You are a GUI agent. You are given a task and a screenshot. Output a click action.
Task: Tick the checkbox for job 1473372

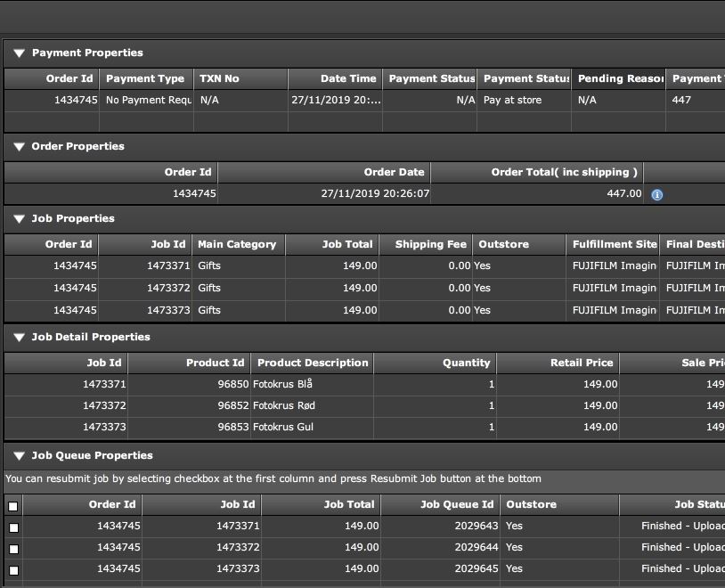click(x=14, y=549)
